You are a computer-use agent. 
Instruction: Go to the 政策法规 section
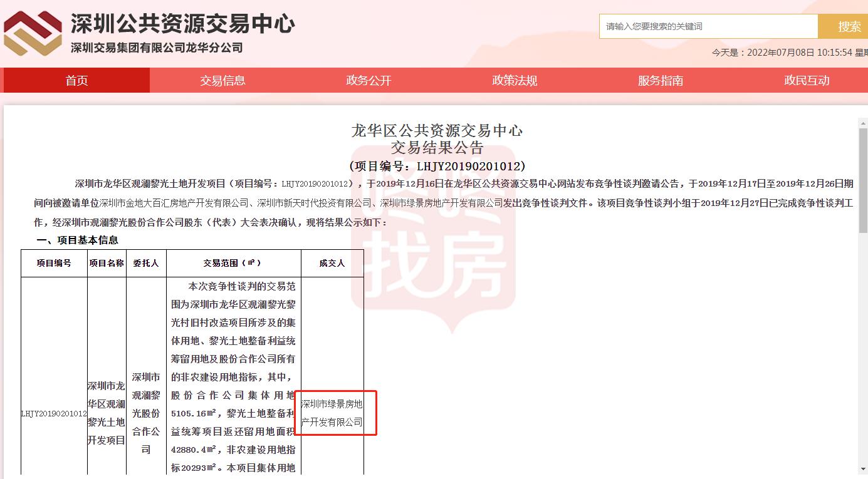(x=515, y=80)
